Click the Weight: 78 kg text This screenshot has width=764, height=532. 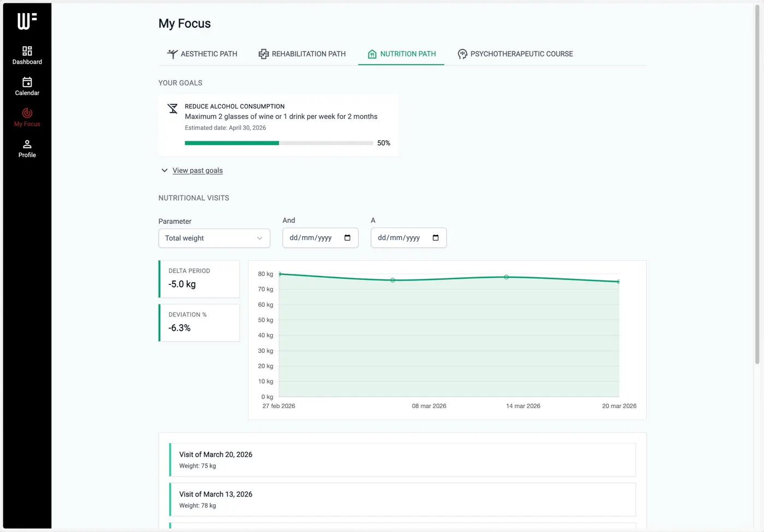198,506
